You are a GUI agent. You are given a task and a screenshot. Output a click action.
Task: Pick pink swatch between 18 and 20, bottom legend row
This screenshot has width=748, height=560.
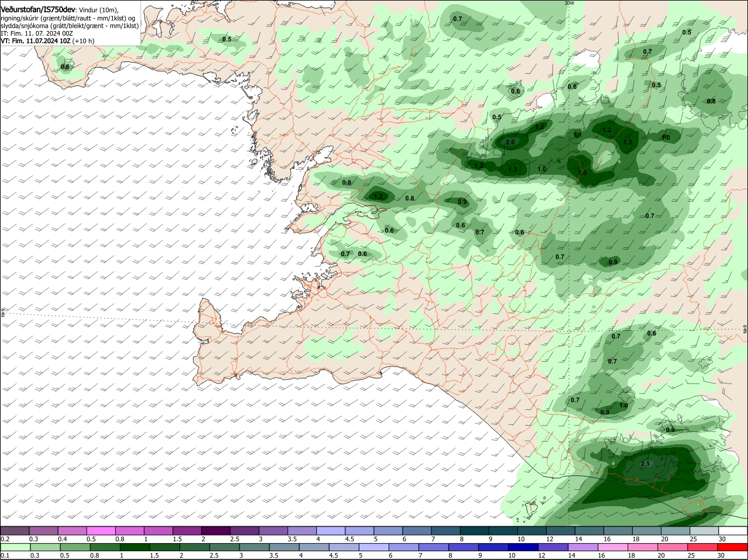[643, 547]
